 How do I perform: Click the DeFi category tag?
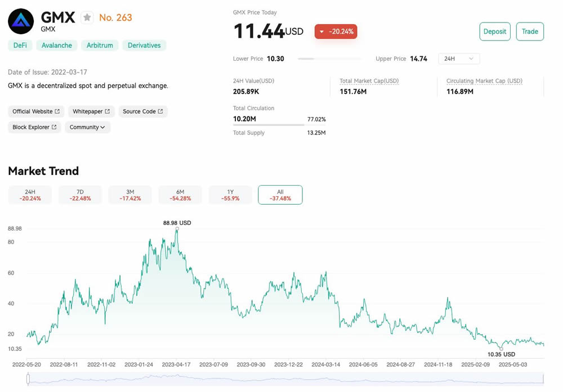coord(20,46)
